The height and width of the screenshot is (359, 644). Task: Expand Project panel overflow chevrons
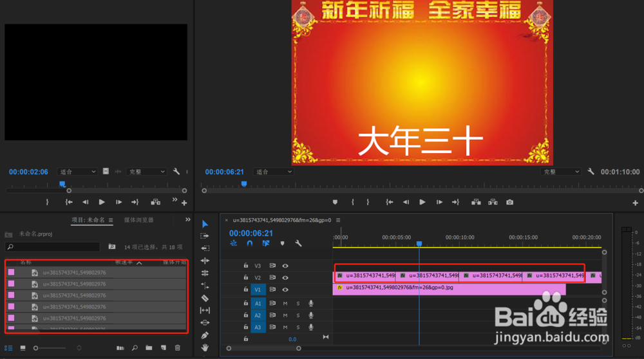point(187,220)
